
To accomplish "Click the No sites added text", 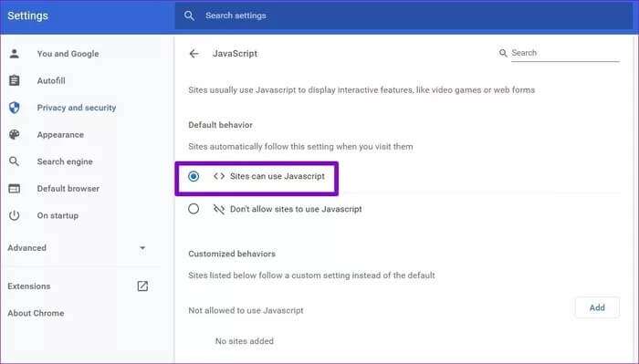I will tap(244, 341).
